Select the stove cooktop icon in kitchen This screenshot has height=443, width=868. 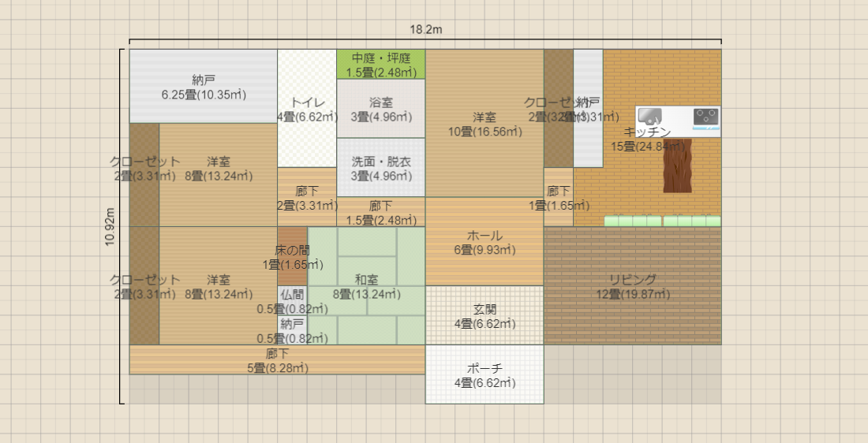pos(705,117)
